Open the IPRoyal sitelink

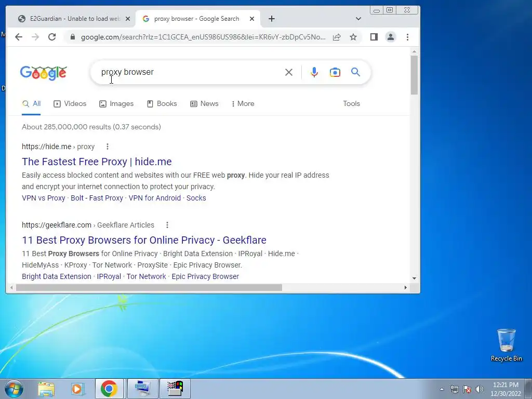[x=109, y=276]
